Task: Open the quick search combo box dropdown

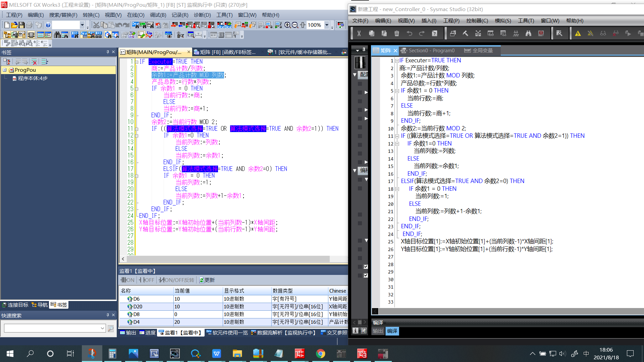Action: [102, 328]
